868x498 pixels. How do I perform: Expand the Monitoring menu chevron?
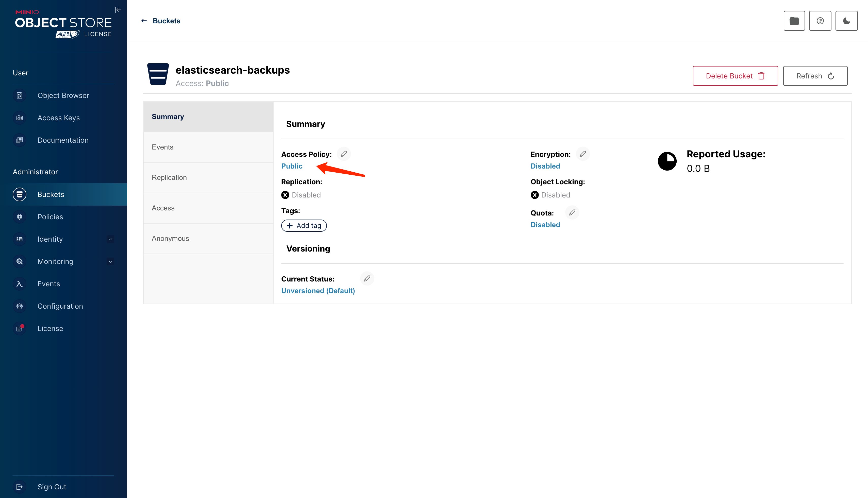(x=110, y=262)
